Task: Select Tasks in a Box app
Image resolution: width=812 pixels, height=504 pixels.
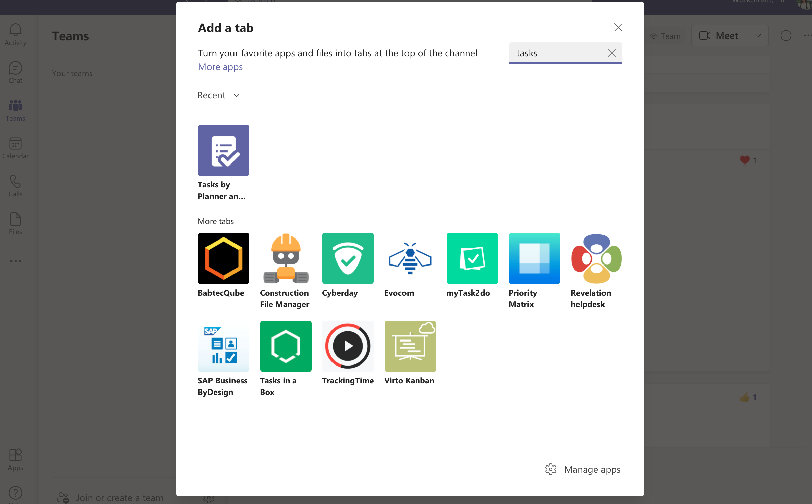Action: [x=286, y=346]
